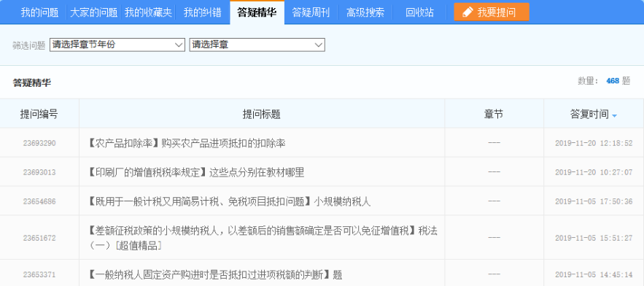Go to 我的纠错 tab
This screenshot has height=286, width=644.
click(203, 12)
